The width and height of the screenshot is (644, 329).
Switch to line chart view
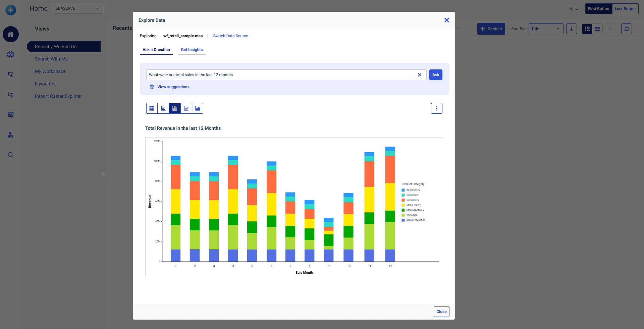[186, 108]
